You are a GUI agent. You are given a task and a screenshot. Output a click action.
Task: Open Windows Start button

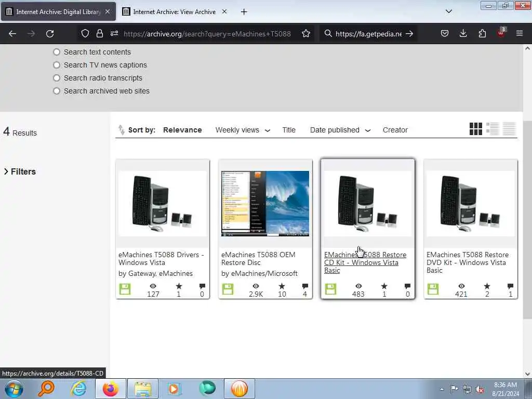[x=14, y=389]
